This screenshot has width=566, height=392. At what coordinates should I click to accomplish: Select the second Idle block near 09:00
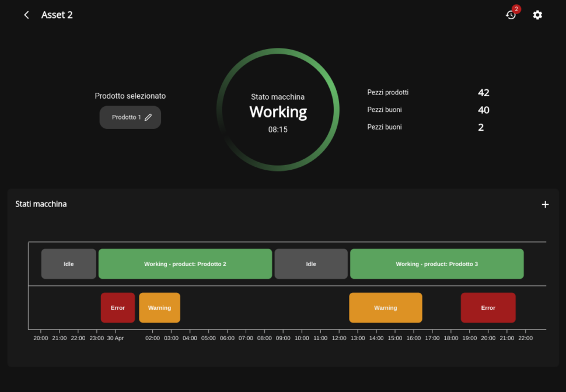(x=311, y=264)
